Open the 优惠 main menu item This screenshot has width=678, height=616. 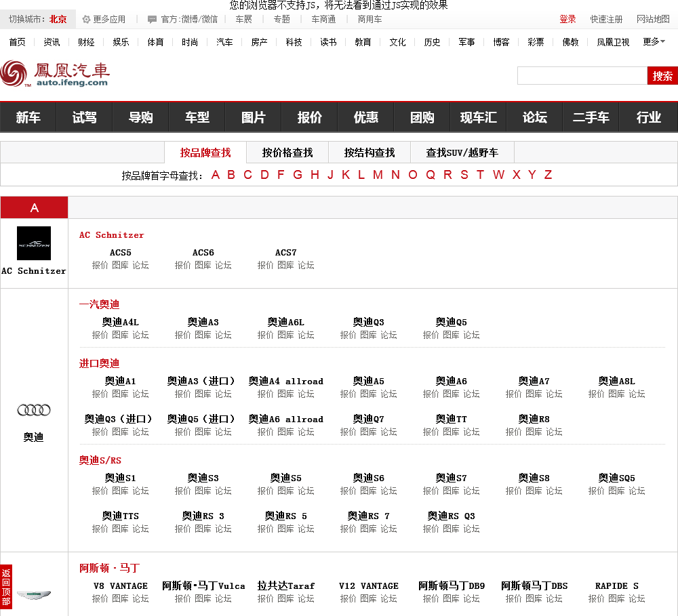pos(366,117)
